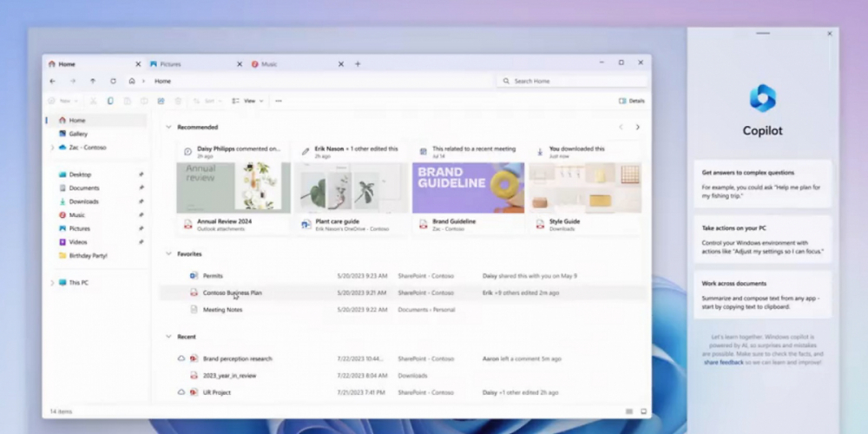
Task: Expand Zac - Contoso in sidebar
Action: pyautogui.click(x=52, y=148)
